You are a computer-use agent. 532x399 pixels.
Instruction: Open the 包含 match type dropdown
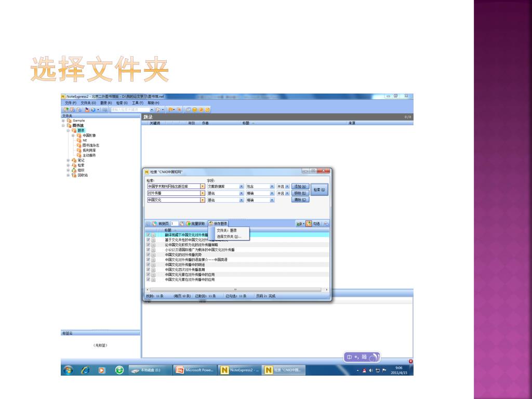coord(272,187)
